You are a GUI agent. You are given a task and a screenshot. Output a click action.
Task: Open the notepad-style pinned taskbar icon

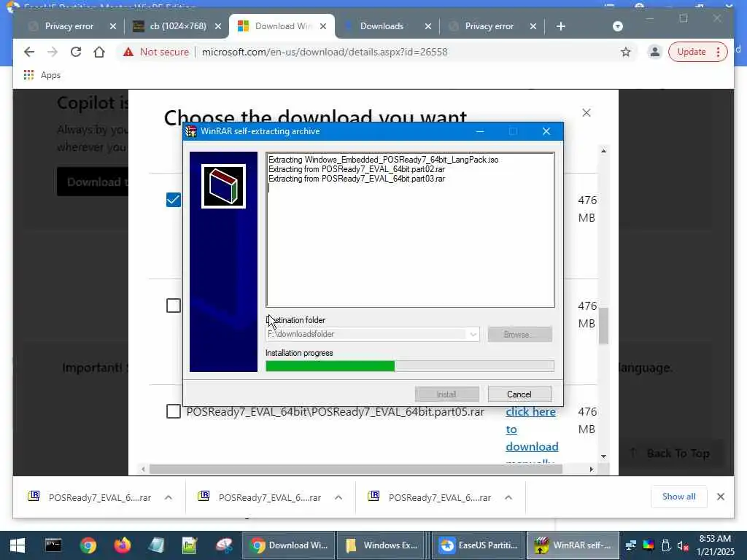pyautogui.click(x=156, y=545)
